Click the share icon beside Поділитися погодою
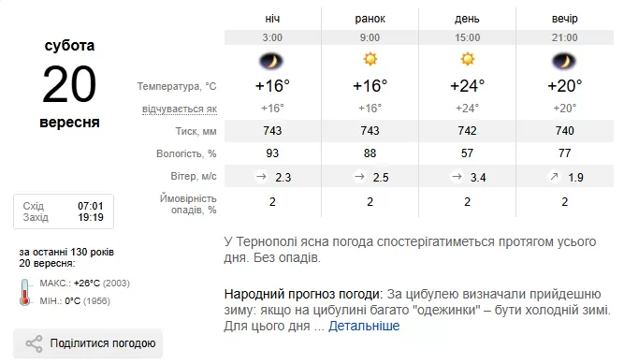The width and height of the screenshot is (624, 364). 34,343
